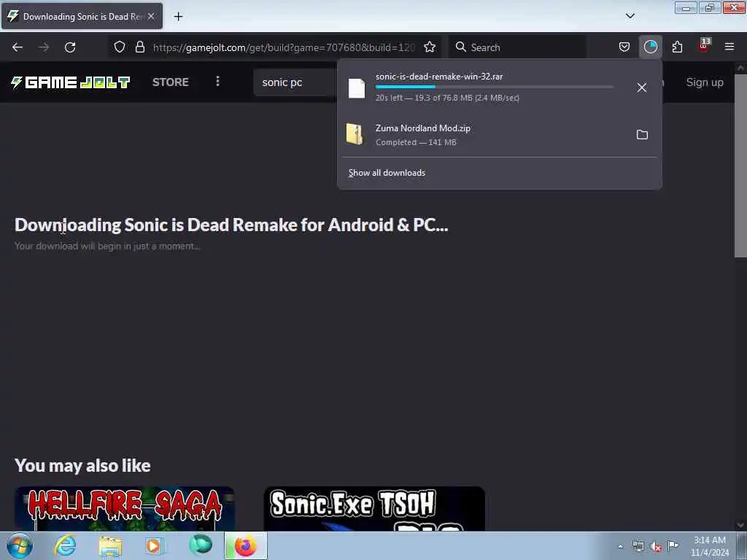747x560 pixels.
Task: Open Windows Media Player from taskbar
Action: coord(155,545)
